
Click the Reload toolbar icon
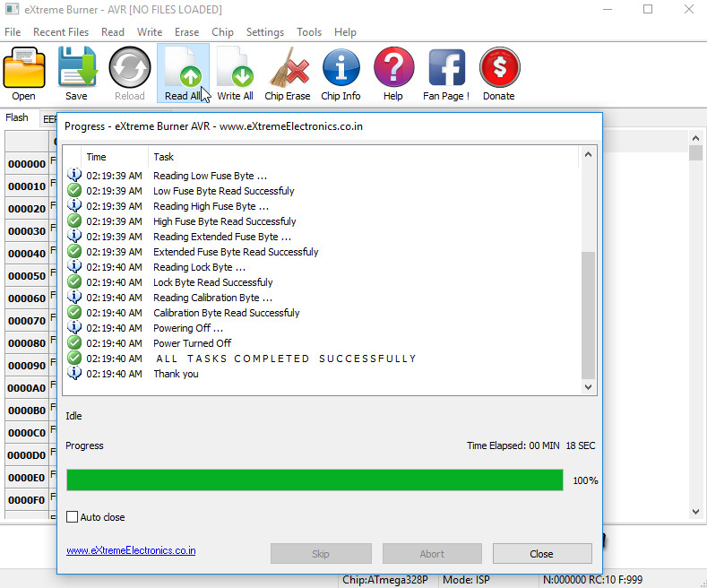tap(130, 67)
